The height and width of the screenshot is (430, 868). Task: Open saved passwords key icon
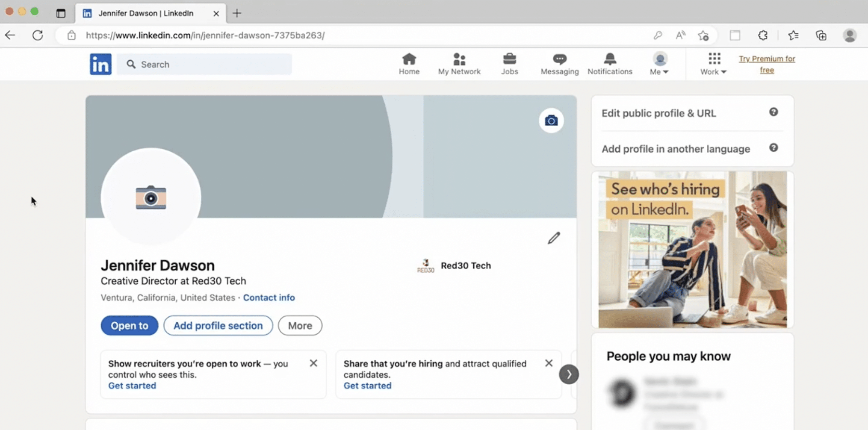(658, 35)
